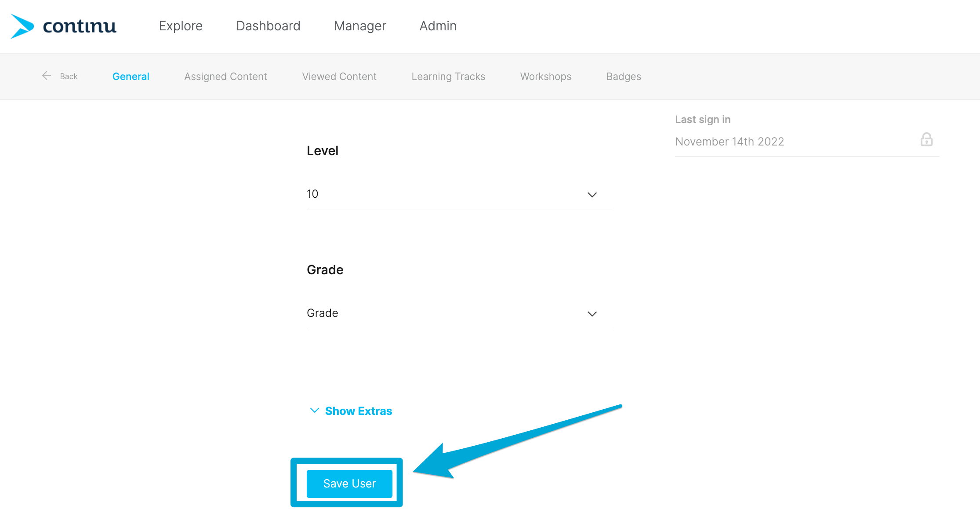This screenshot has height=509, width=980.
Task: Click the Grade heading
Action: [325, 270]
